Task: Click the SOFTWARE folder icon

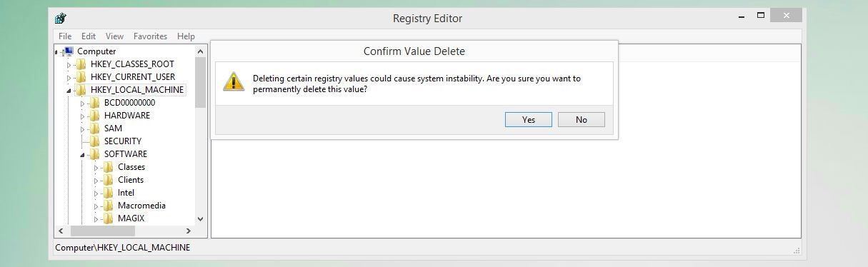Action: pyautogui.click(x=95, y=154)
